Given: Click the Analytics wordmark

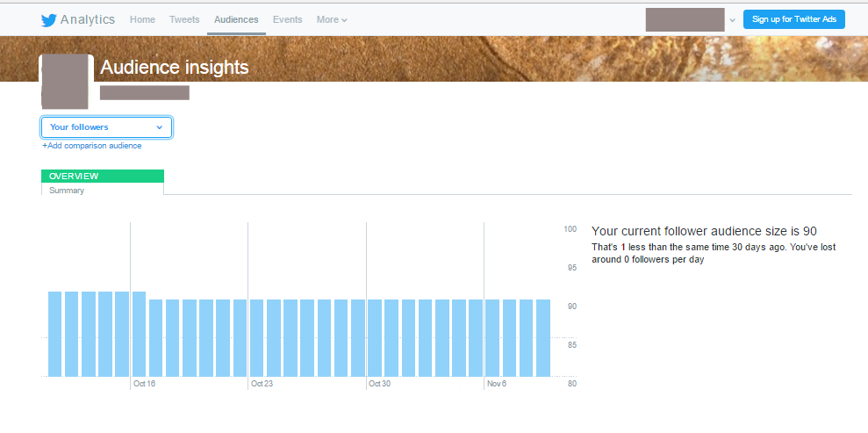Looking at the screenshot, I should tap(88, 19).
